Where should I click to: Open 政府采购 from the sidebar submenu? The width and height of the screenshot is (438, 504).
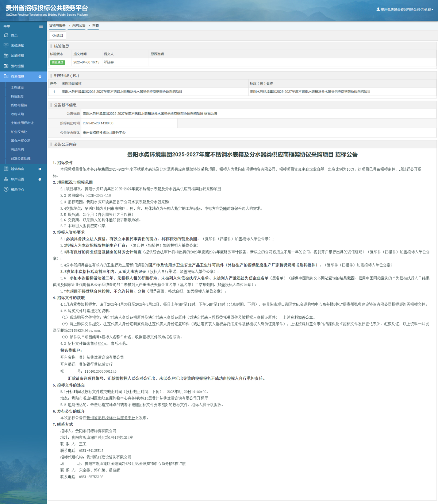pyautogui.click(x=17, y=114)
